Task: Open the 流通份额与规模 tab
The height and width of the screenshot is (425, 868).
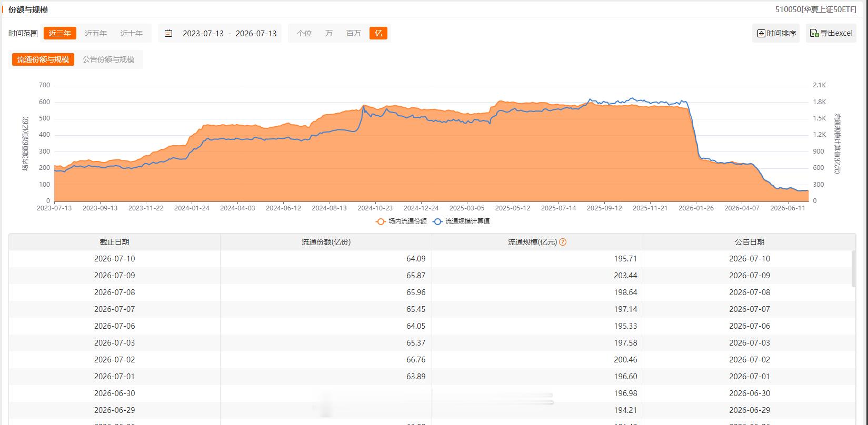Action: [x=43, y=59]
